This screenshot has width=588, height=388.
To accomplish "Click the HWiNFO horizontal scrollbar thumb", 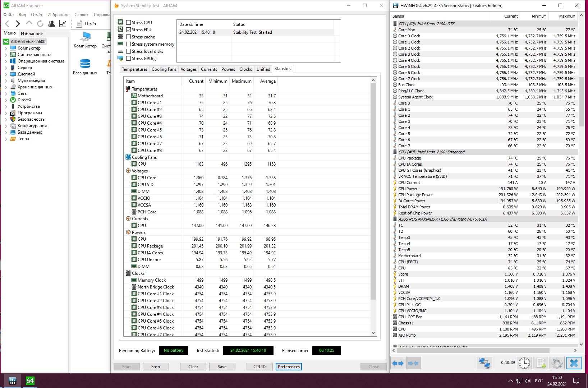I will (473, 350).
